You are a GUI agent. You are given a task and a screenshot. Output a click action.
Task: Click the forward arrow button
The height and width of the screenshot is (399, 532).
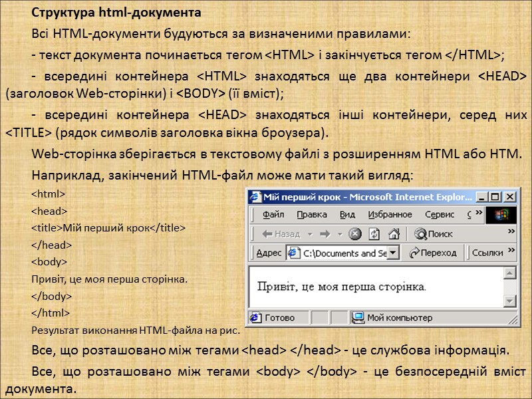326,233
